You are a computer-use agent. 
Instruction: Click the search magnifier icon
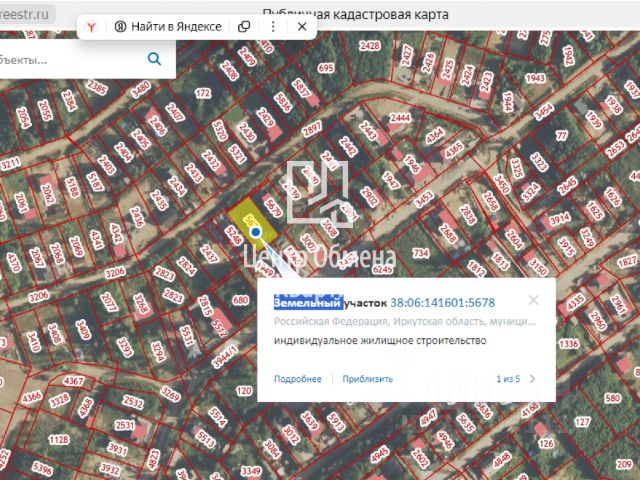(x=154, y=59)
